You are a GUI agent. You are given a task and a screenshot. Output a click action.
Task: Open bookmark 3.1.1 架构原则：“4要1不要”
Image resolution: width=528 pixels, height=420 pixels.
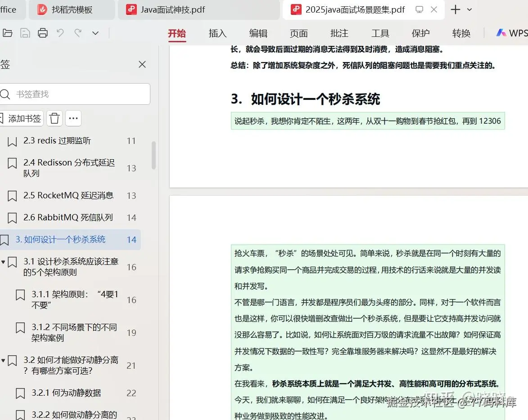[x=75, y=299]
